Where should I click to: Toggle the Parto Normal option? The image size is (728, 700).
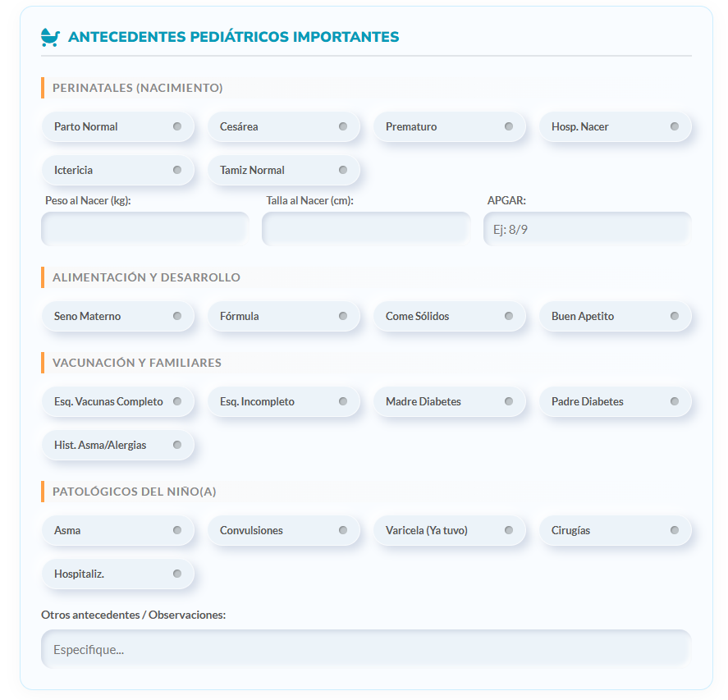pyautogui.click(x=118, y=126)
